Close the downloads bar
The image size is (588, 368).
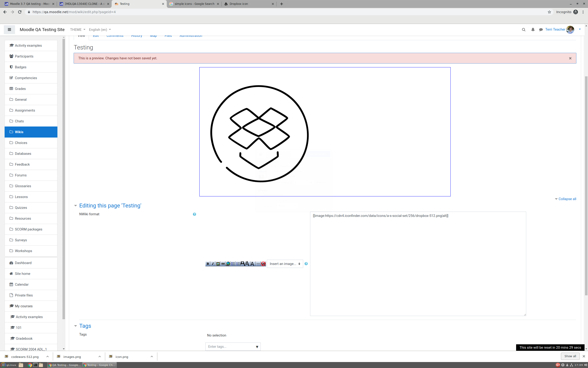coord(584,356)
